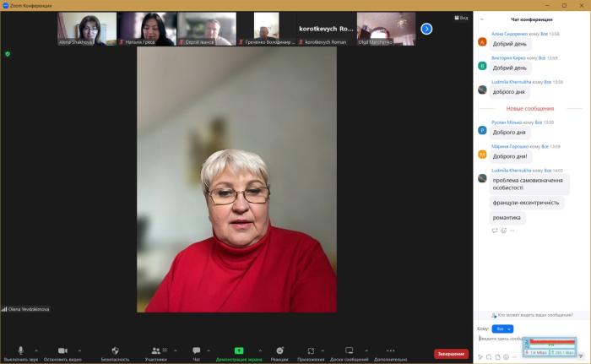Open the Дополнительно more options menu
Viewport: 591px width, 364px height.
pyautogui.click(x=390, y=351)
